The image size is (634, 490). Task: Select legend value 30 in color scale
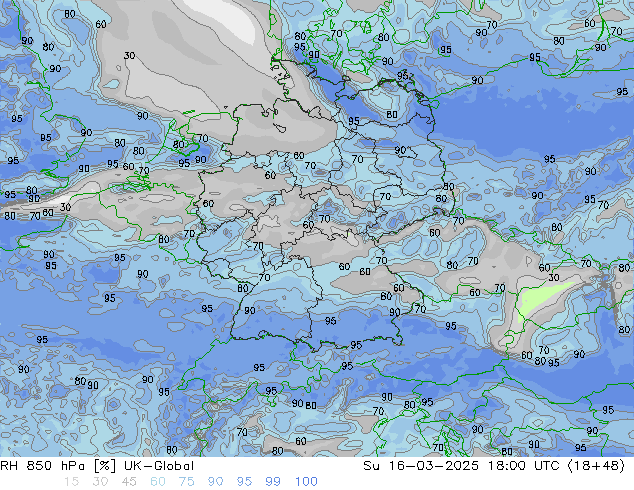tap(100, 482)
